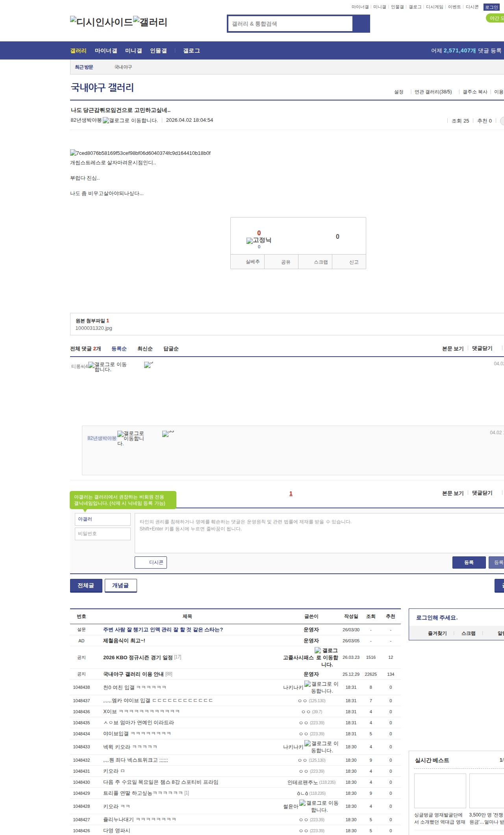
Task: Switch to the 개념글 tab
Action: (x=120, y=586)
